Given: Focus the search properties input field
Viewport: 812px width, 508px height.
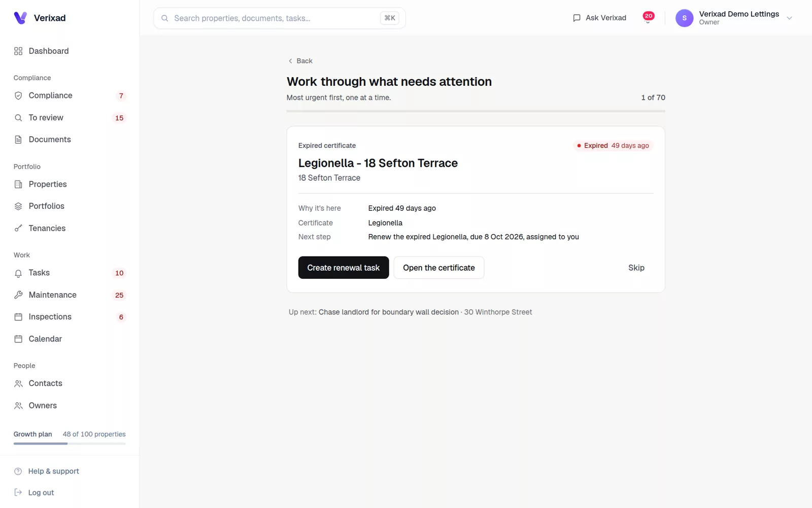Looking at the screenshot, I should [280, 18].
